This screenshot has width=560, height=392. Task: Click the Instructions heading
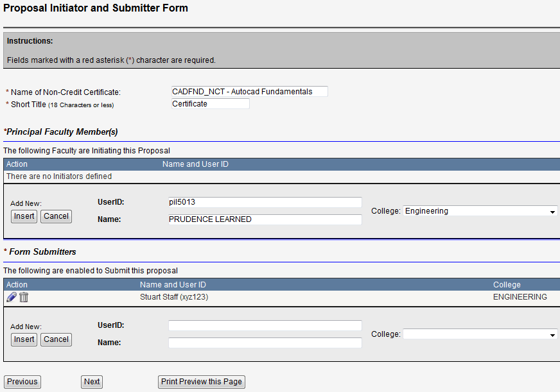30,40
